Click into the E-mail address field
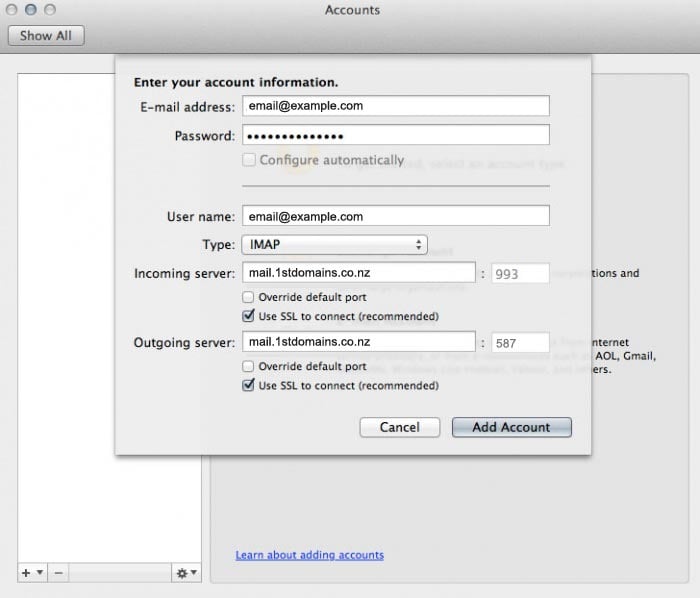 pyautogui.click(x=395, y=106)
